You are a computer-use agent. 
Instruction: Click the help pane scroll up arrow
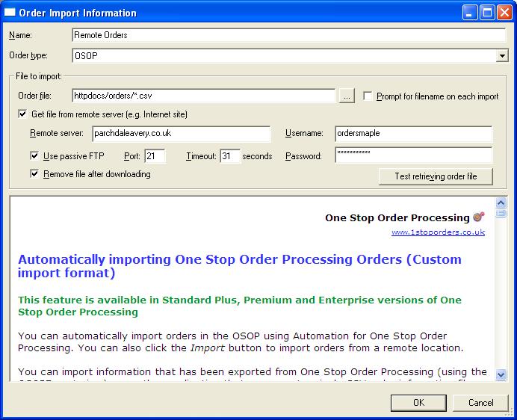coord(501,203)
